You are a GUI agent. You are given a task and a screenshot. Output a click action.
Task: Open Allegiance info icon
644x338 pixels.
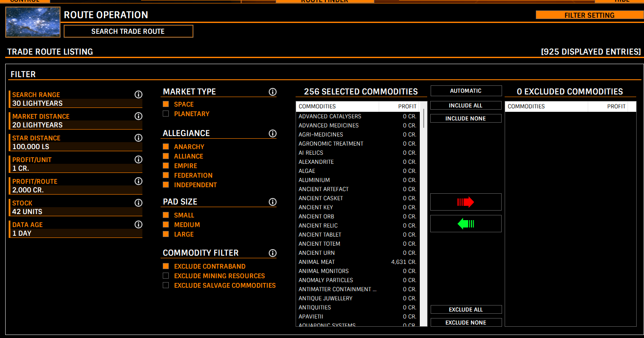click(273, 133)
